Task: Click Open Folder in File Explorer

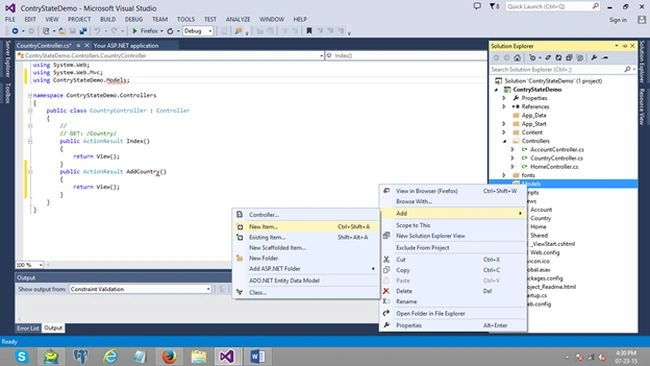Action: point(453,314)
